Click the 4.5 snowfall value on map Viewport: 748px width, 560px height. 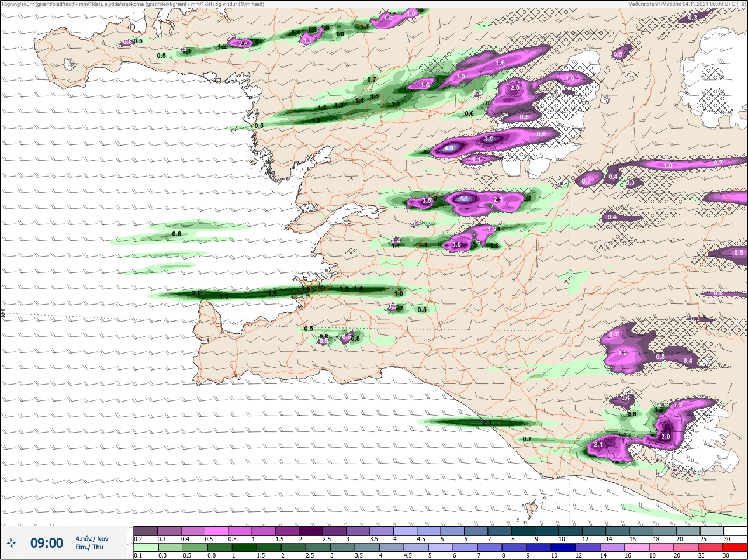click(x=449, y=148)
